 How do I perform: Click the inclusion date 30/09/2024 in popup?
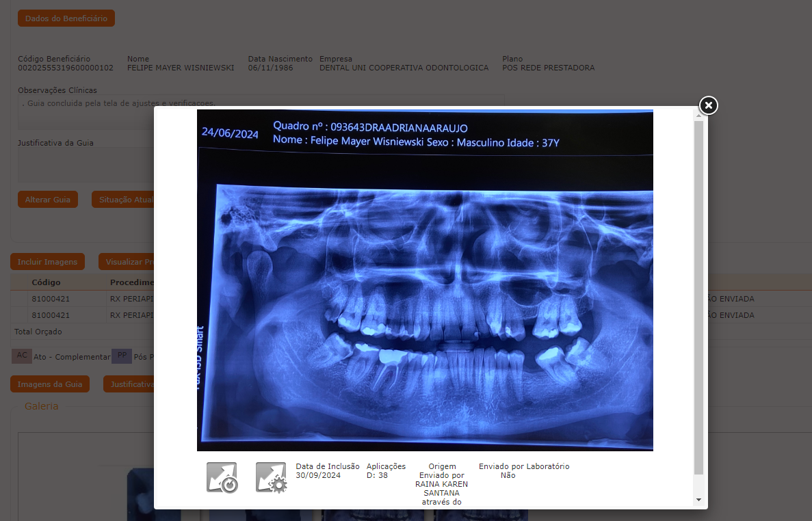click(x=318, y=475)
